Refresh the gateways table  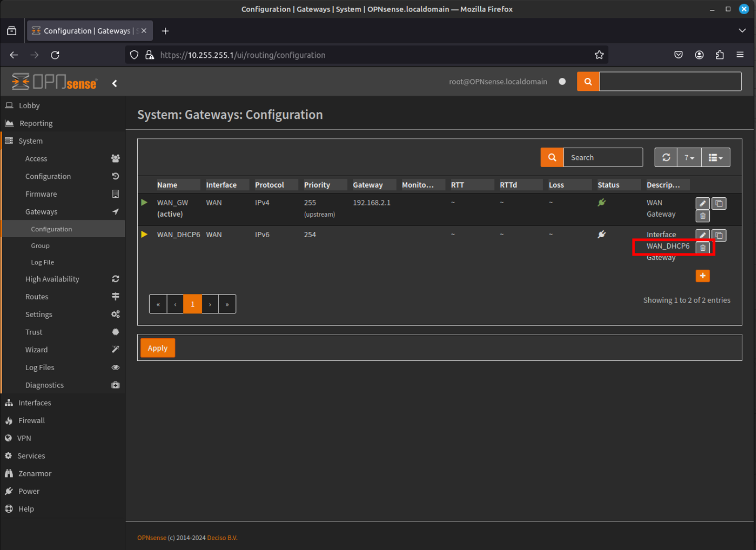(666, 157)
